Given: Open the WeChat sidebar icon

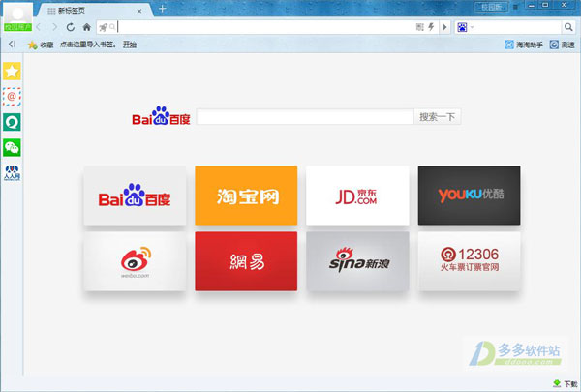Looking at the screenshot, I should point(12,148).
